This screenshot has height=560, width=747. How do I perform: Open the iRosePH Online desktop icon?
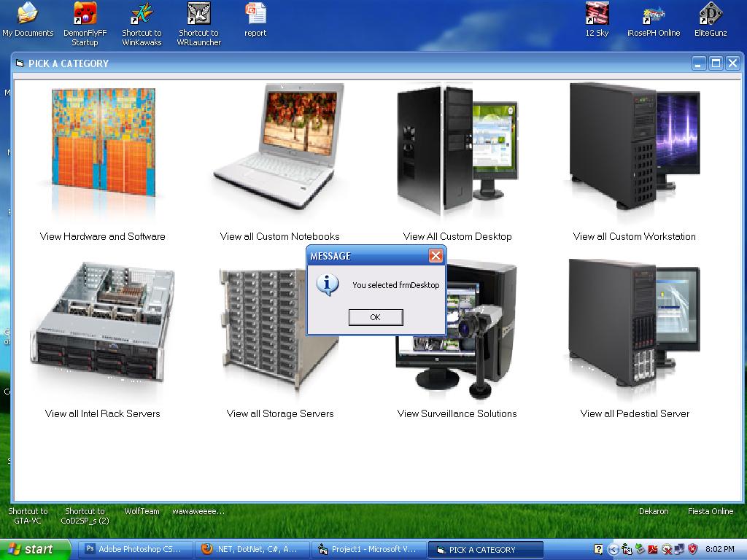pos(654,14)
